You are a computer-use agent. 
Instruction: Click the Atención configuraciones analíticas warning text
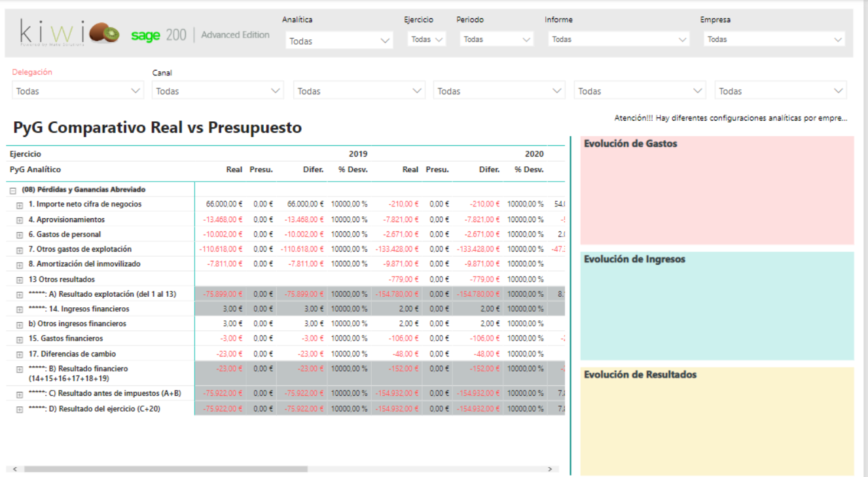pos(731,119)
